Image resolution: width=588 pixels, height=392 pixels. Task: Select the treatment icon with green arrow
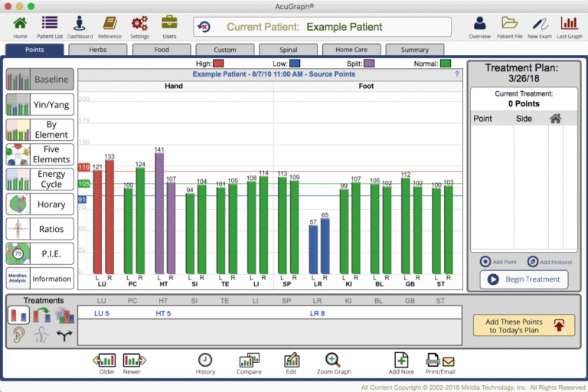pos(41,315)
